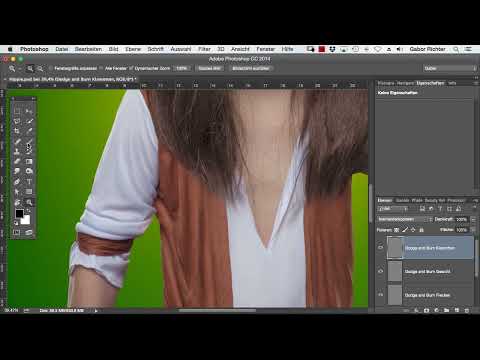Switch to the Pfade tab
Viewport: 480px width, 360px height.
click(x=417, y=200)
